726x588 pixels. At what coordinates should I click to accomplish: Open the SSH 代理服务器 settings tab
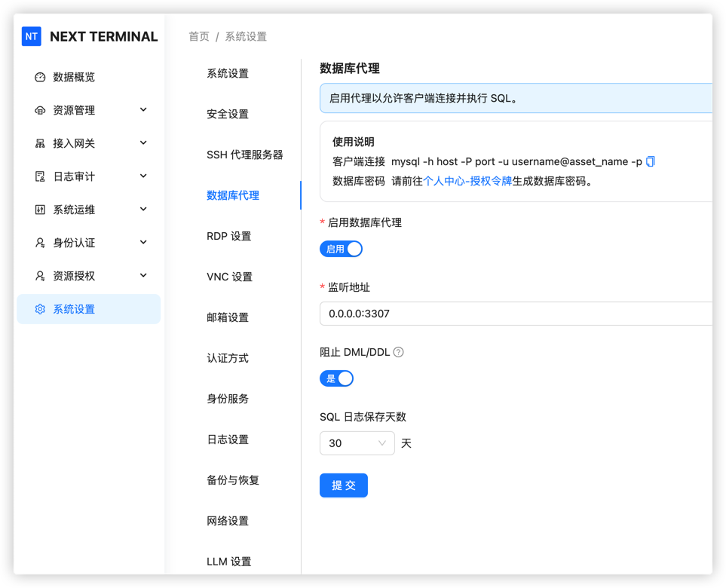point(245,155)
